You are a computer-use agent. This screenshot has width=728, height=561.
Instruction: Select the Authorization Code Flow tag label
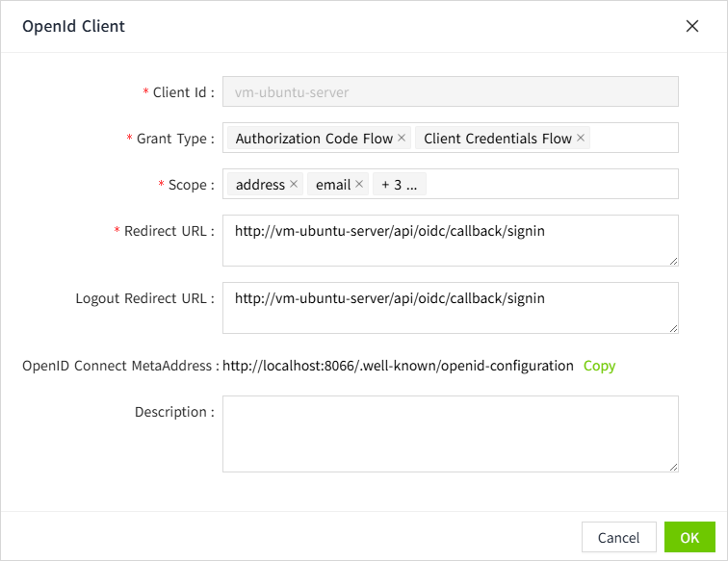tap(314, 139)
